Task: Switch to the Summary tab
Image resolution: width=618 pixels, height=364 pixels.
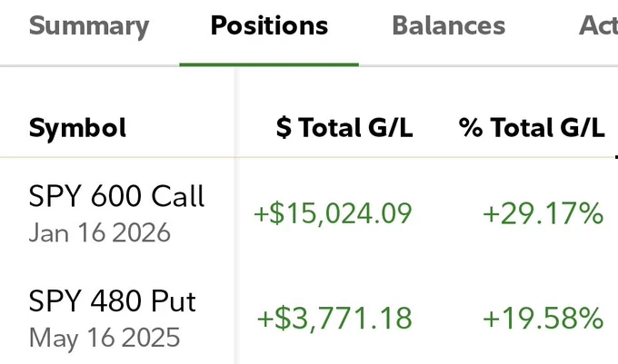Action: tap(89, 26)
